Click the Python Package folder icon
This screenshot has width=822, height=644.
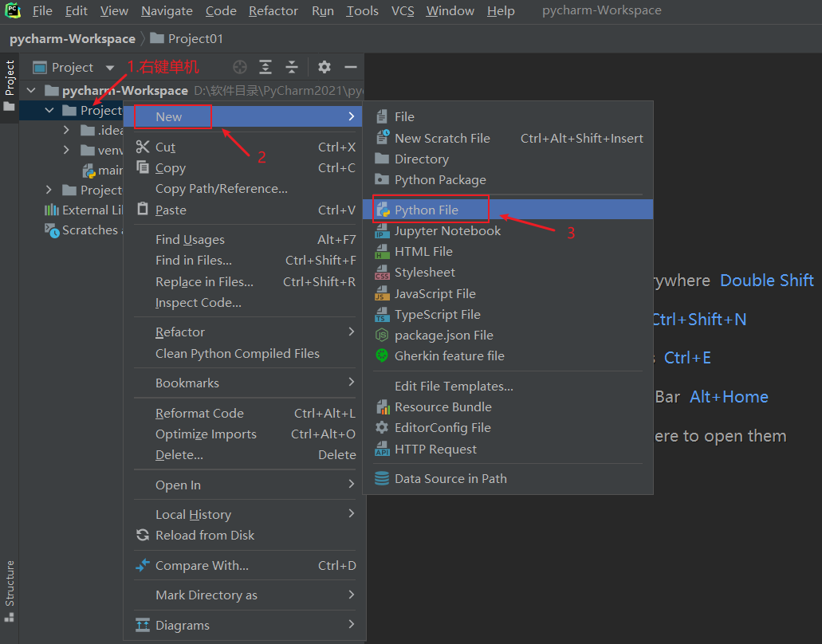click(x=382, y=180)
